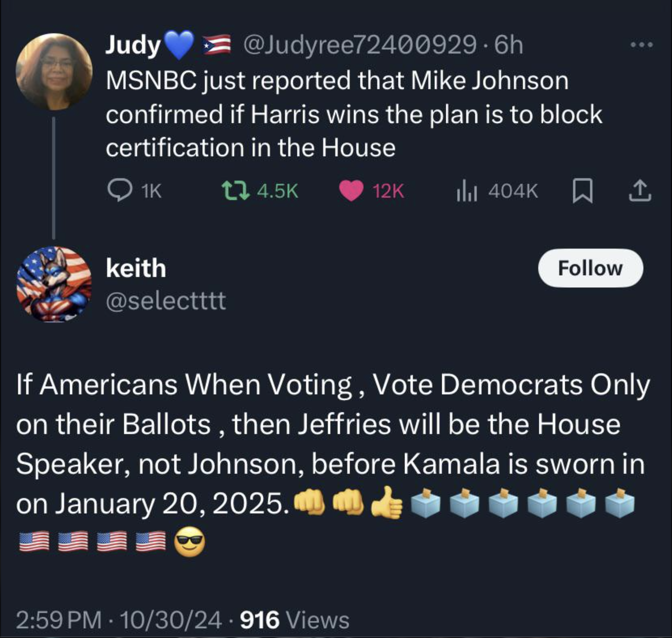The image size is (672, 638).
Task: Open the @selectttt handle
Action: (166, 301)
